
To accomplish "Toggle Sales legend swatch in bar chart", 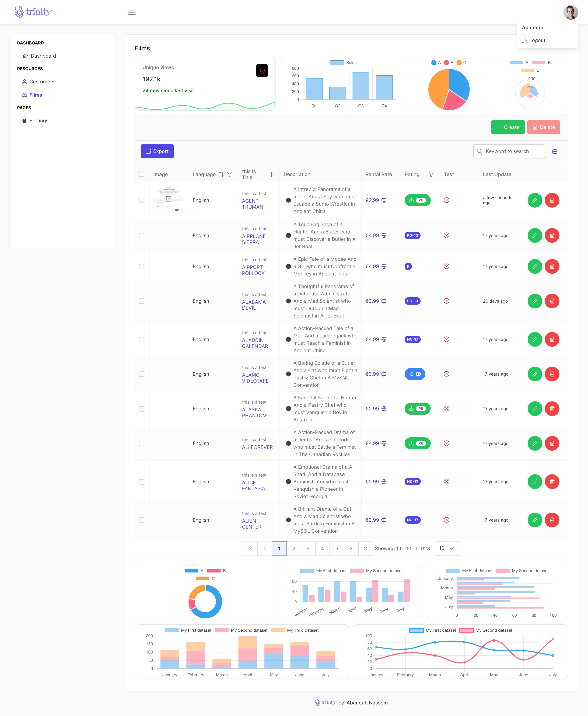I will [337, 63].
